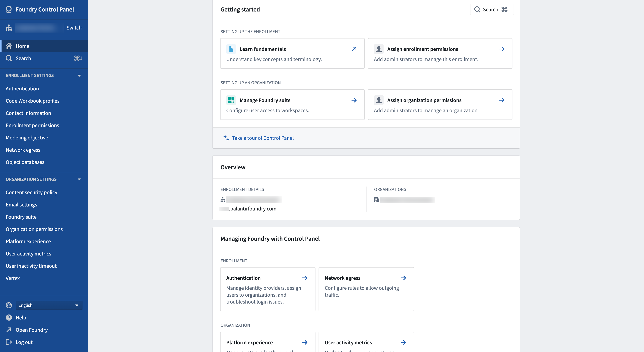Click the arrow on User activity metrics card

(x=403, y=342)
